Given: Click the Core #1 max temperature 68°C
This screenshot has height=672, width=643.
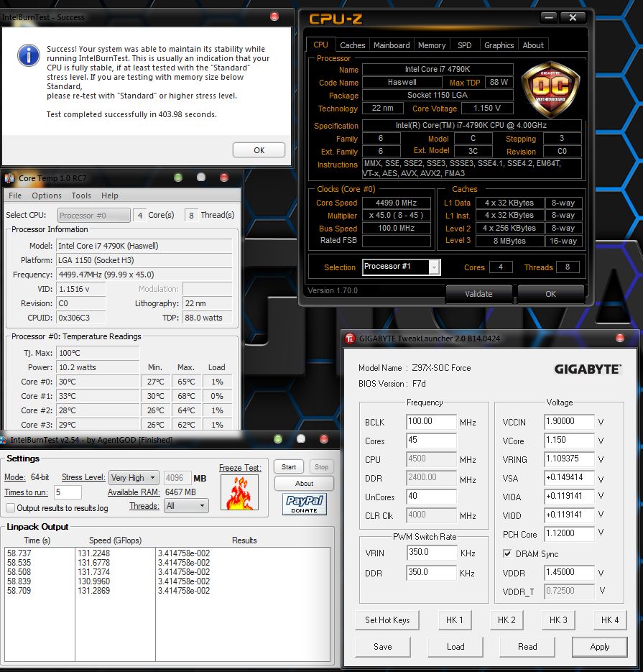Looking at the screenshot, I should [186, 396].
